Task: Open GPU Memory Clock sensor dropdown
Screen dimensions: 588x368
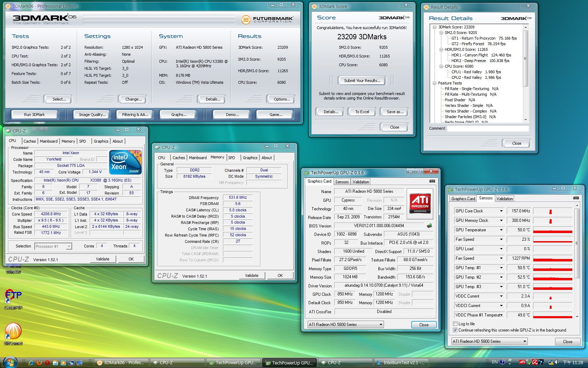Action: point(501,220)
